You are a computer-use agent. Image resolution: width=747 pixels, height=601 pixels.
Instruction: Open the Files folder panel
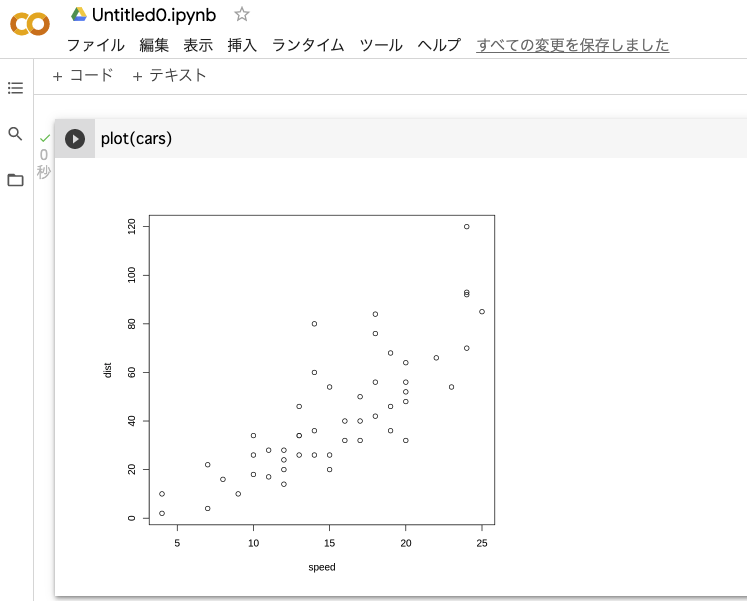[x=15, y=180]
